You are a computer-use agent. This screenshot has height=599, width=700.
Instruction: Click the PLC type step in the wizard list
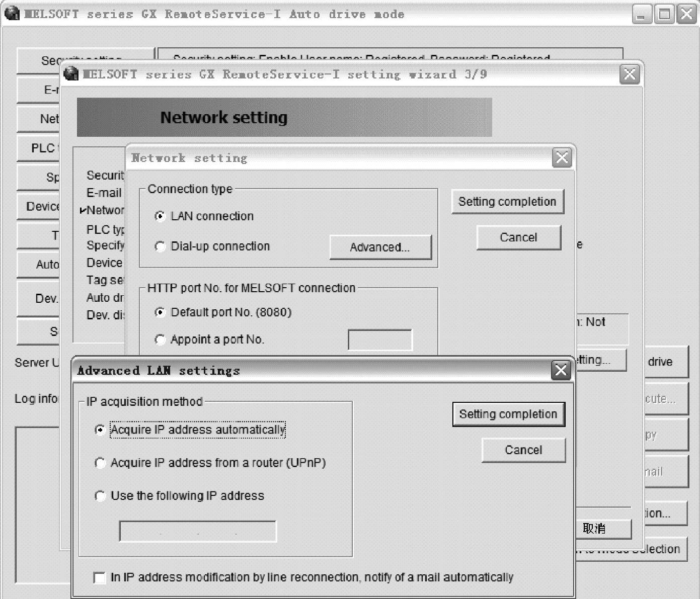(105, 229)
